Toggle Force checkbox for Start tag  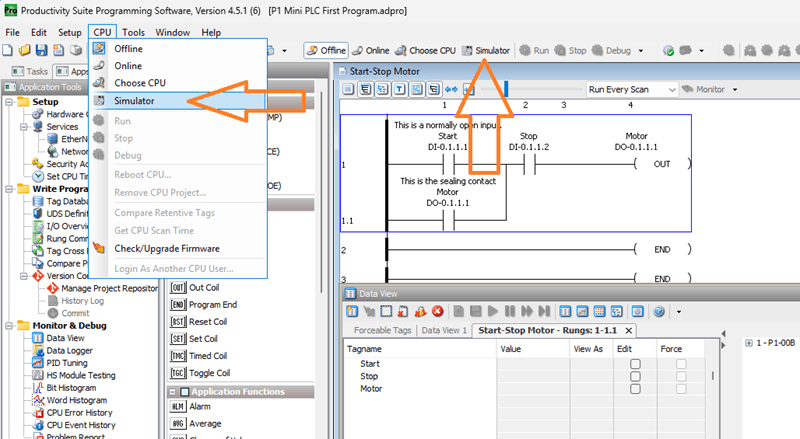[x=681, y=364]
